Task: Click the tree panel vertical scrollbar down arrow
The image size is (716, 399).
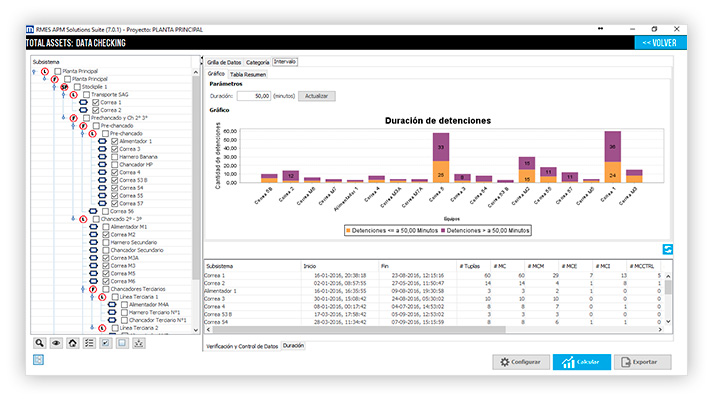Action: click(196, 330)
